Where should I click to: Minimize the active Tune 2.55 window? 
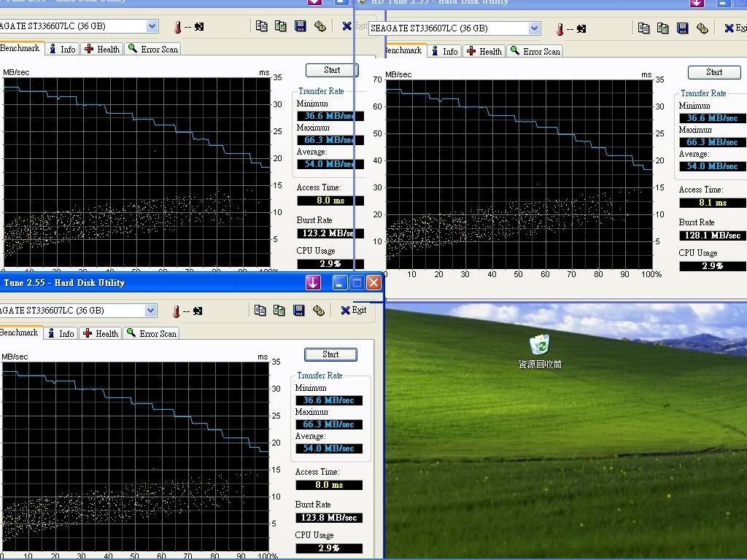click(x=339, y=282)
